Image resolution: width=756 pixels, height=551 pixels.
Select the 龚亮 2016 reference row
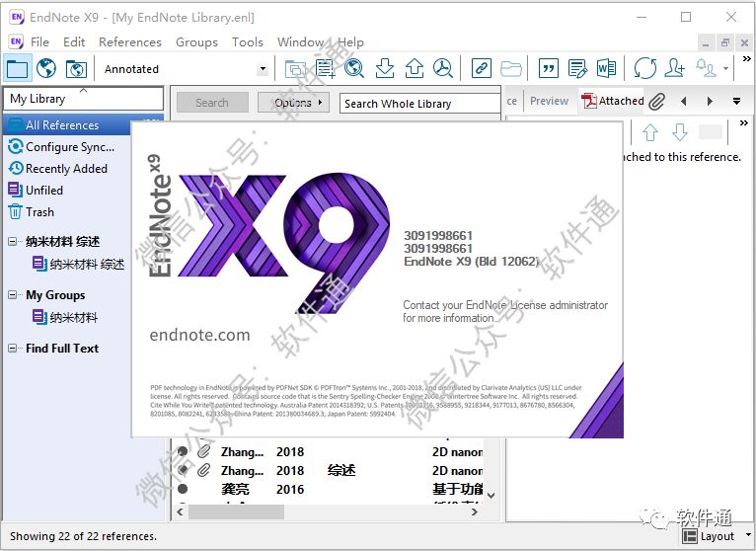[x=329, y=489]
